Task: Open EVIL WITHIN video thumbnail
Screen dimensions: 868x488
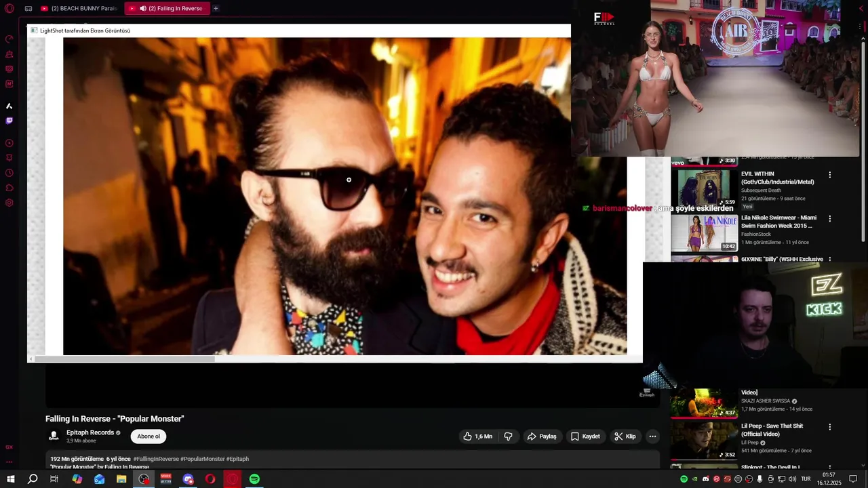Action: (x=704, y=188)
